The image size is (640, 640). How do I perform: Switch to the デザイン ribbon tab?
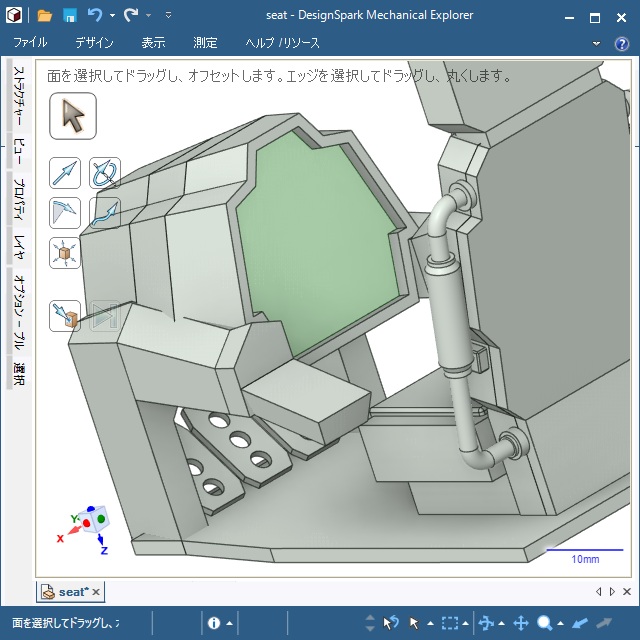click(x=94, y=43)
